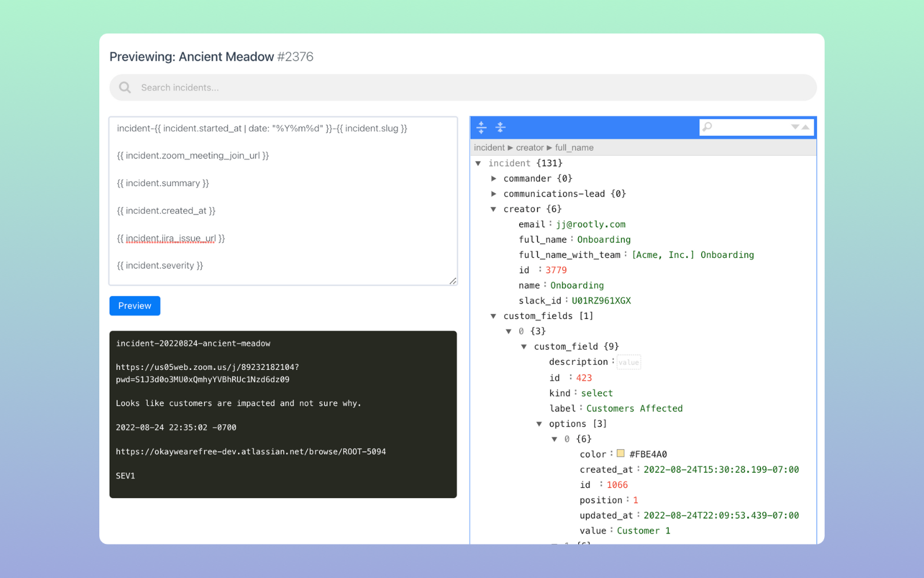Click the previous search match arrow
Viewport: 924px width, 578px height.
806,127
